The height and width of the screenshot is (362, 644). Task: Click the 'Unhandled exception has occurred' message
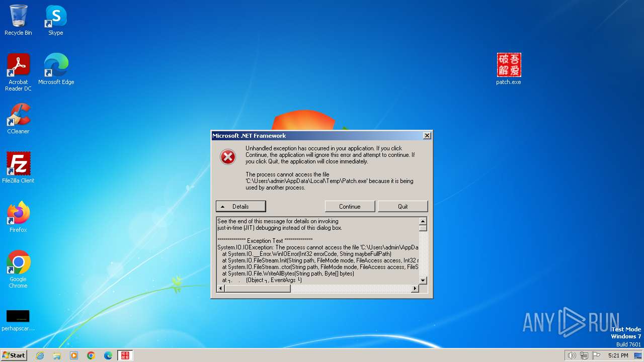330,155
